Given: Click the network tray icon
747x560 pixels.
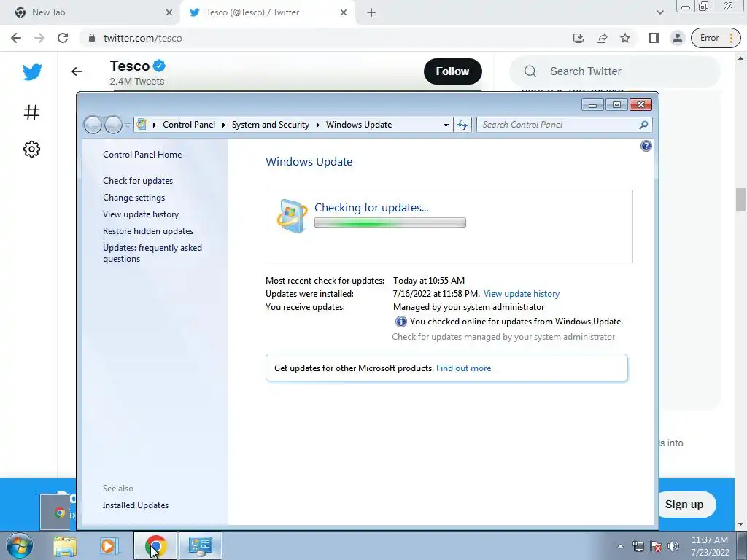Looking at the screenshot, I should pos(638,546).
